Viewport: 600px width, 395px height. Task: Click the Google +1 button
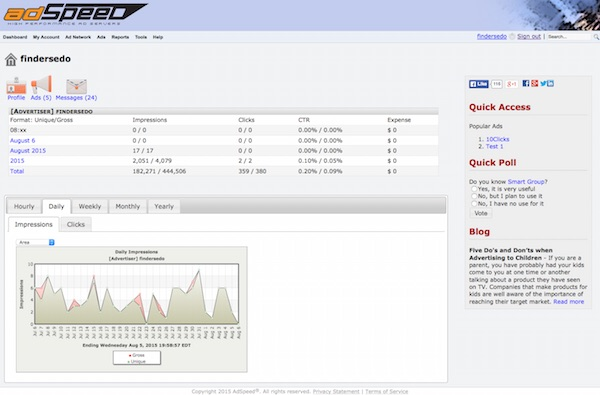(x=512, y=84)
